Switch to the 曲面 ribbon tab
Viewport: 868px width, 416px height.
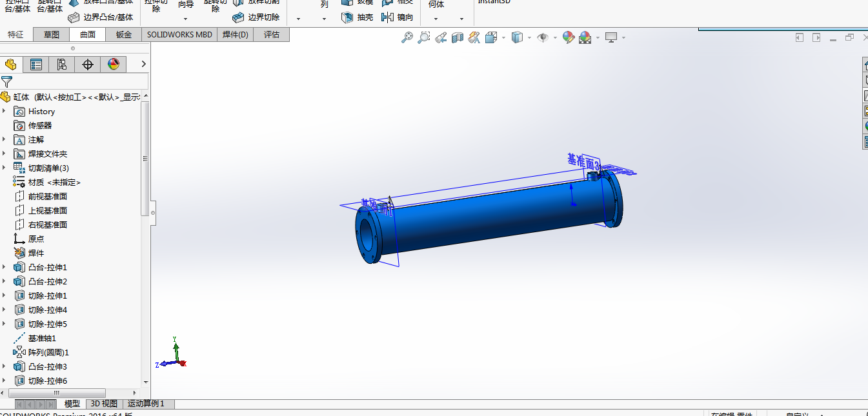88,35
